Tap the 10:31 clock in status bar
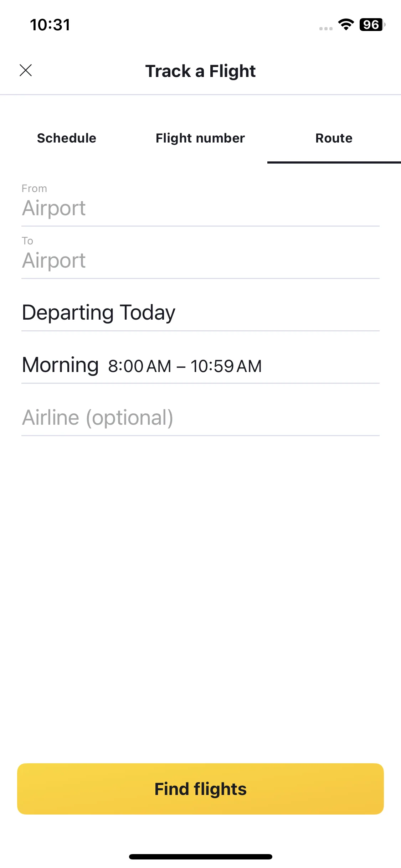Viewport: 401px width, 868px height. [50, 25]
